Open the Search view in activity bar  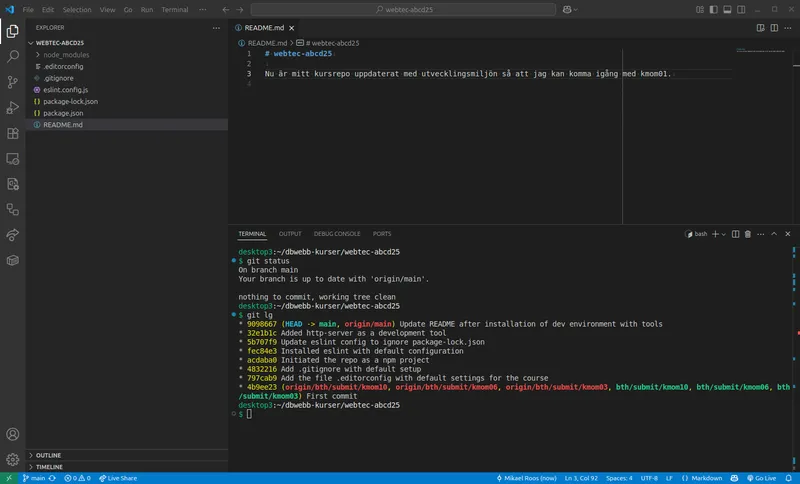12,56
